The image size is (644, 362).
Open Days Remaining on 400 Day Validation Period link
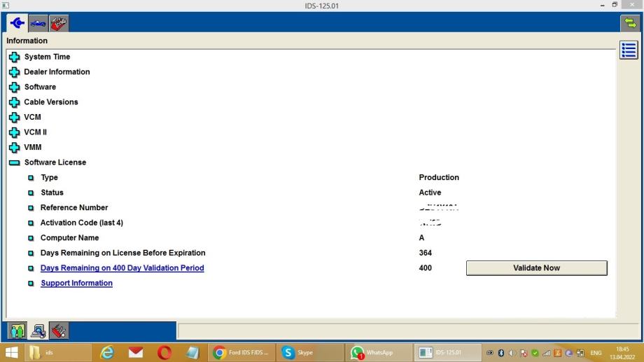[122, 268]
